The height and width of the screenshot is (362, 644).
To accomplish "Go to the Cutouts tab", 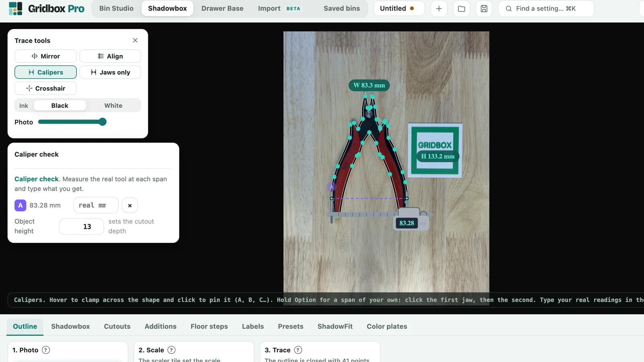I will click(117, 326).
